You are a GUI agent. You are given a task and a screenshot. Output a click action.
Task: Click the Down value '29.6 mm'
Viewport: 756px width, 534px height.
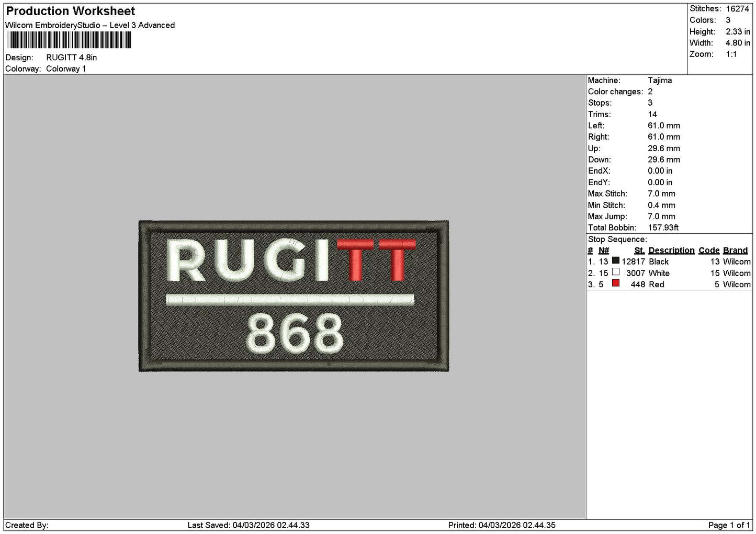[664, 160]
